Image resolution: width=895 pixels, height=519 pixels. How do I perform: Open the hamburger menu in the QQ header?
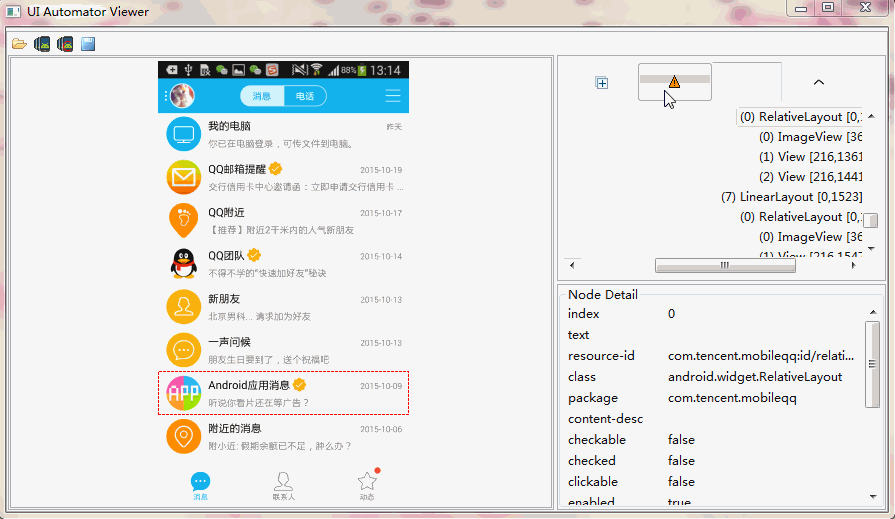click(393, 95)
